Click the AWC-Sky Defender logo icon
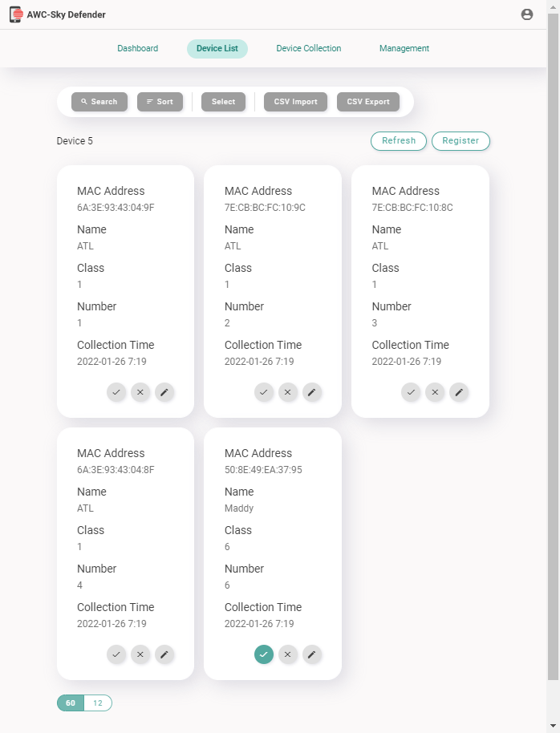 point(15,14)
